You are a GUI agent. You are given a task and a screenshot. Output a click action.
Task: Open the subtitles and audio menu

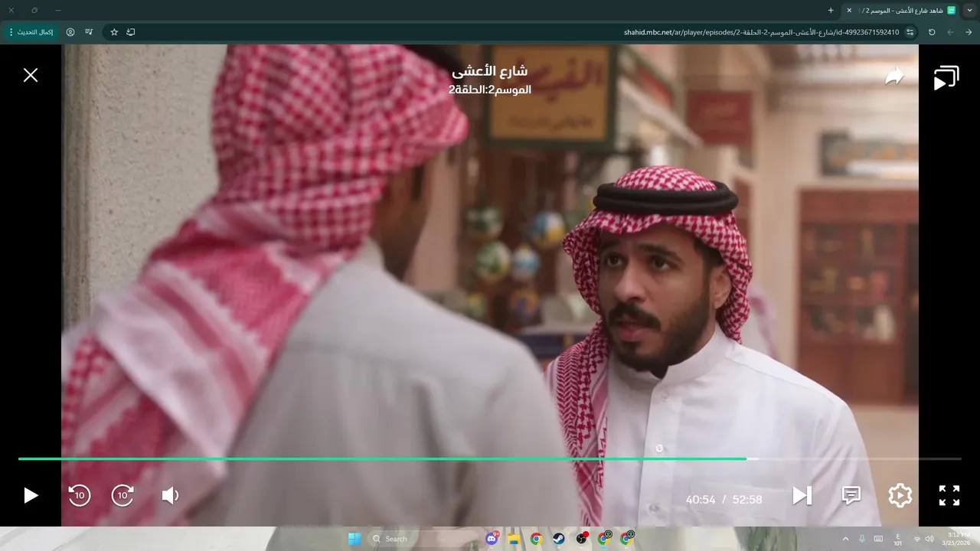point(851,496)
